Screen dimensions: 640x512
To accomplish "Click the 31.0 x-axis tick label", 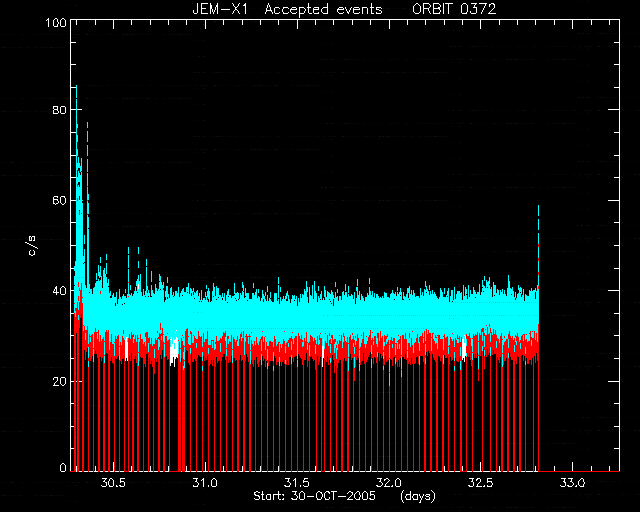I will click(205, 483).
